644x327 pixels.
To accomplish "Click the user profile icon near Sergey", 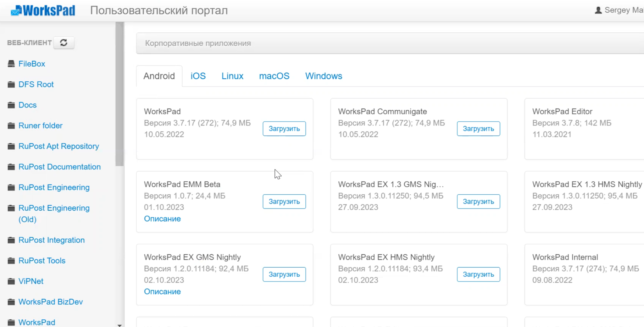I will tap(598, 10).
